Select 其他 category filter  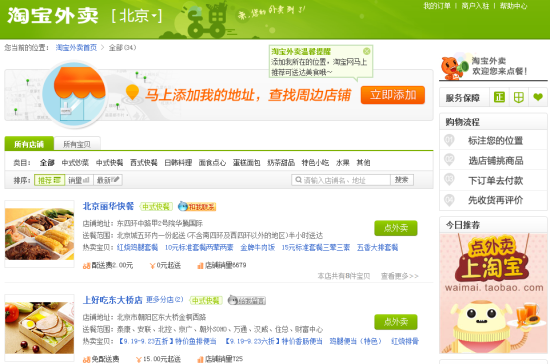363,163
